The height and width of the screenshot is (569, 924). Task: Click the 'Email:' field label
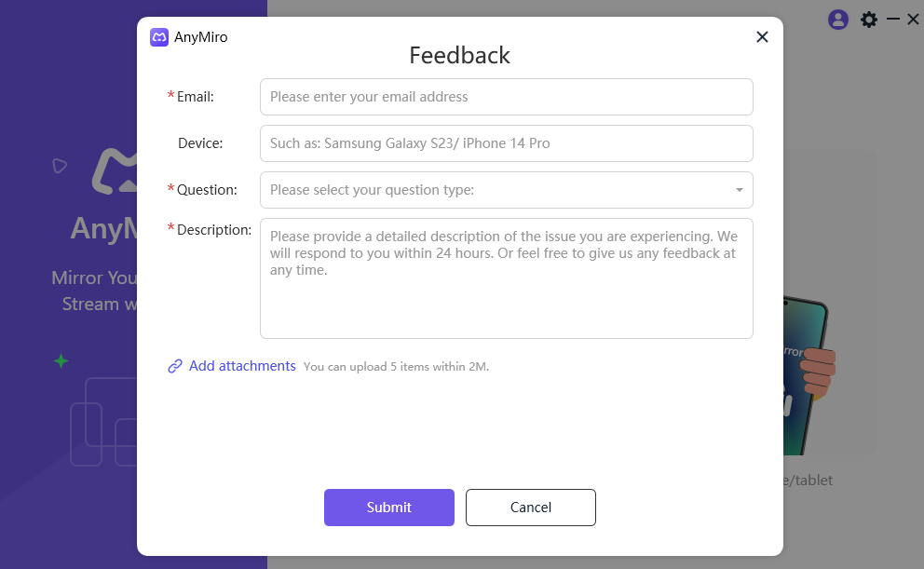click(195, 97)
